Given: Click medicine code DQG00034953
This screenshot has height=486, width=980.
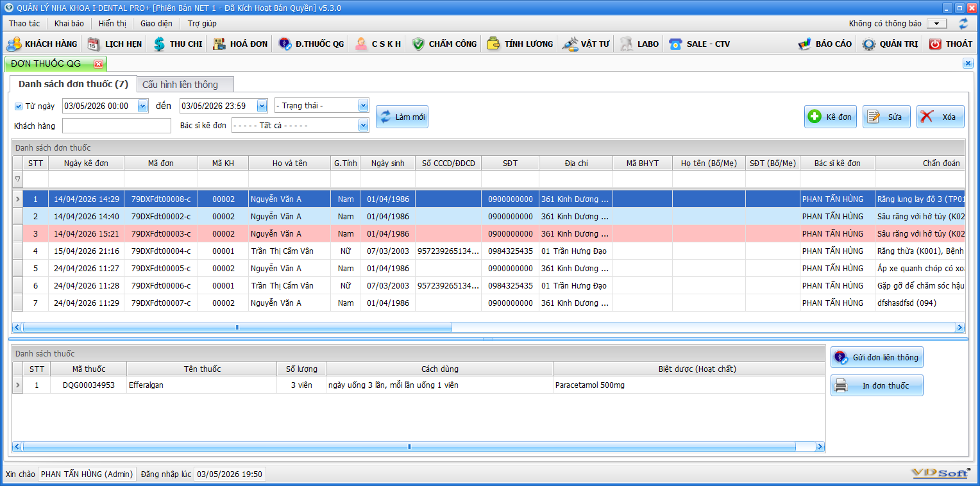Looking at the screenshot, I should 89,385.
